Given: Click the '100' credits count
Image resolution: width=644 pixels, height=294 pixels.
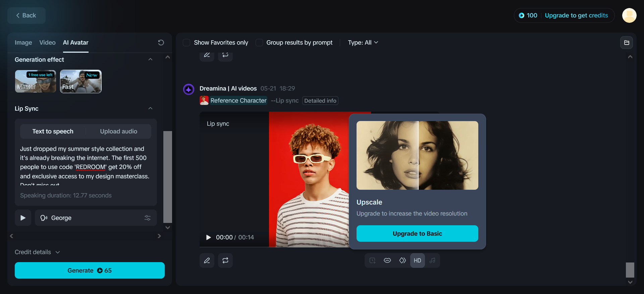Looking at the screenshot, I should (x=532, y=15).
